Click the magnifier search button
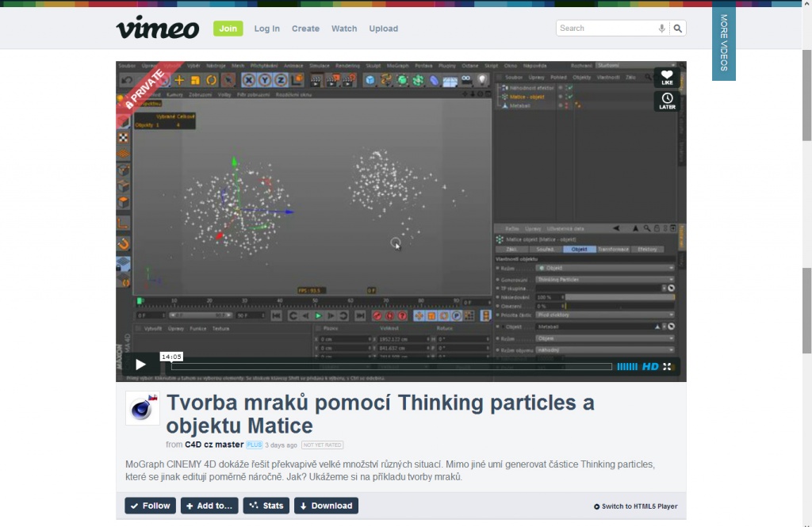 677,29
